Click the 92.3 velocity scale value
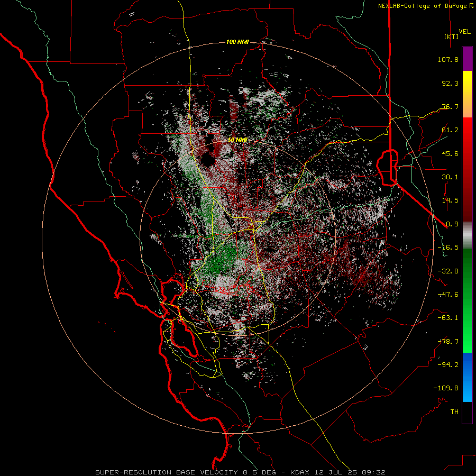This screenshot has width=476, height=476. coord(450,83)
